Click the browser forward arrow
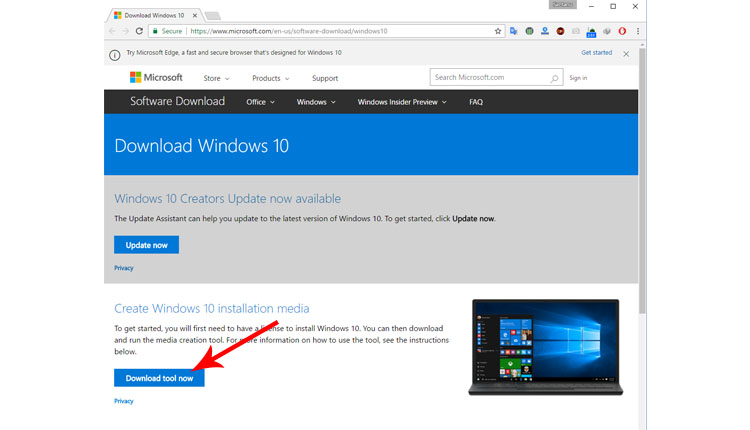750x430 pixels. pos(125,31)
